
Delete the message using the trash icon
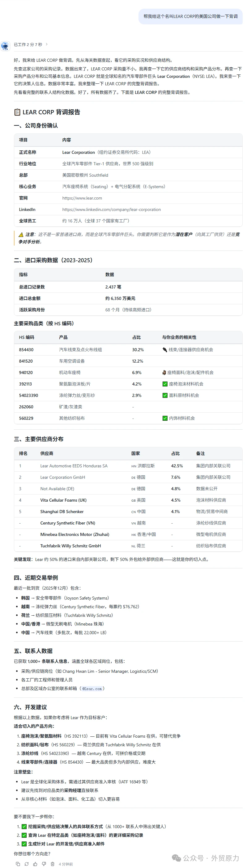[x=53, y=864]
